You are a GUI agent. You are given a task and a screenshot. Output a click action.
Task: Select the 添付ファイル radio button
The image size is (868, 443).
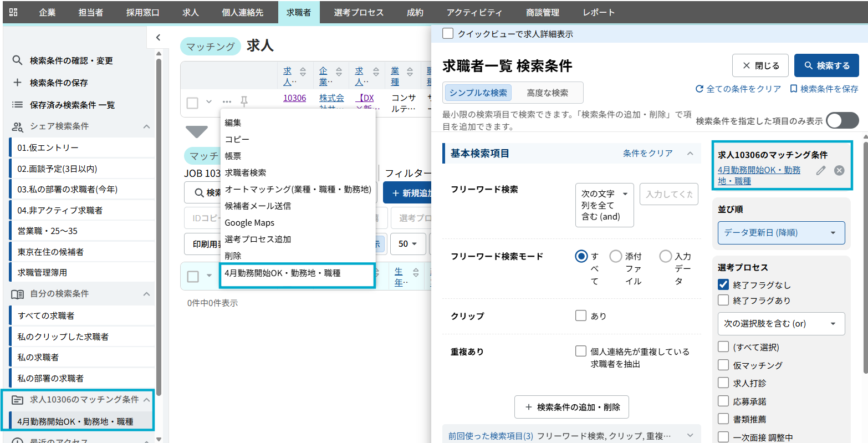(615, 256)
